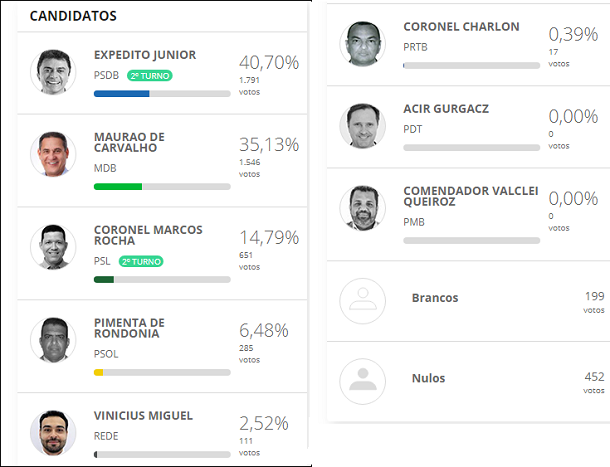Click the 40,70% percentage for Expedito Junior
The height and width of the screenshot is (467, 610).
269,63
